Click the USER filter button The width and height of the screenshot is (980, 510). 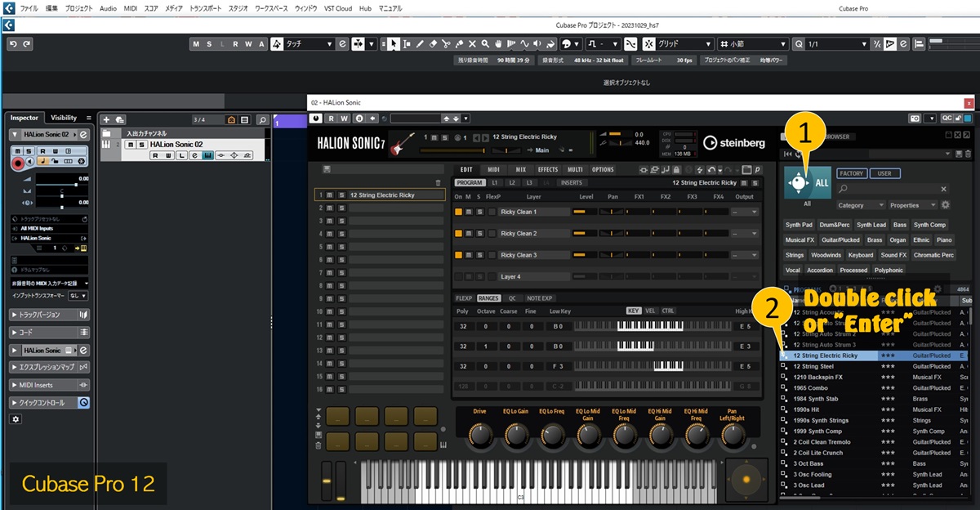(x=884, y=173)
